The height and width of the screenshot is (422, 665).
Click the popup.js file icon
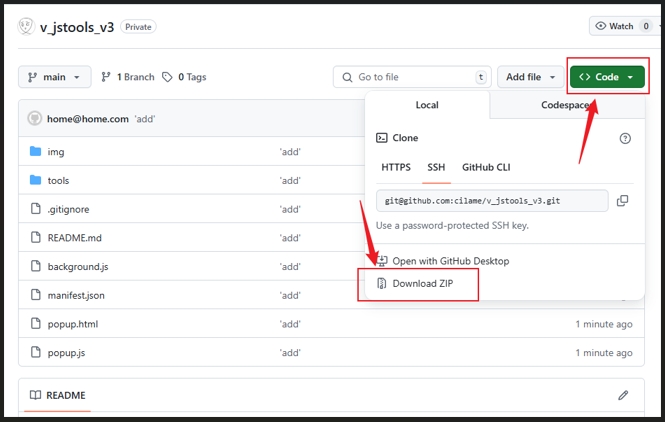[x=36, y=352]
